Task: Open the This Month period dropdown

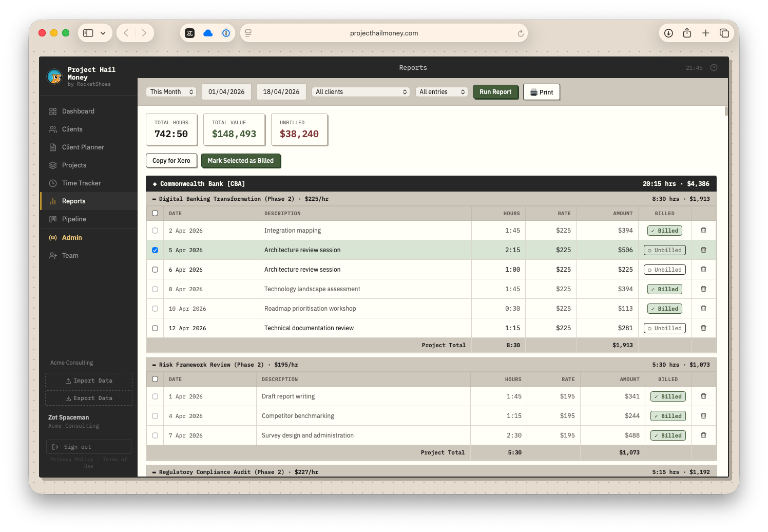Action: click(171, 91)
